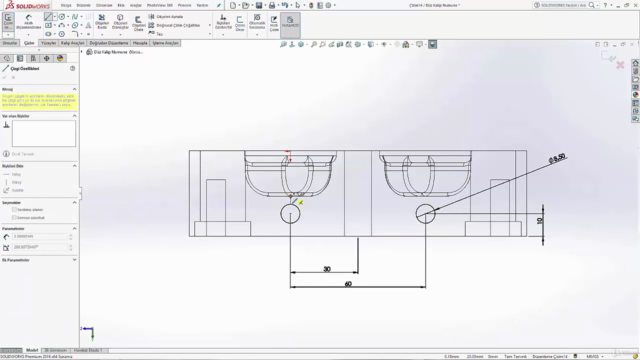Image resolution: width=640 pixels, height=360 pixels.
Task: Open the DimXpertManager tab
Action: (47, 58)
